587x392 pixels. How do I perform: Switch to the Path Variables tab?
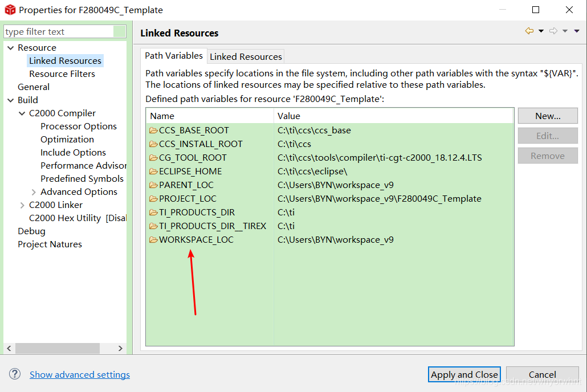click(174, 56)
